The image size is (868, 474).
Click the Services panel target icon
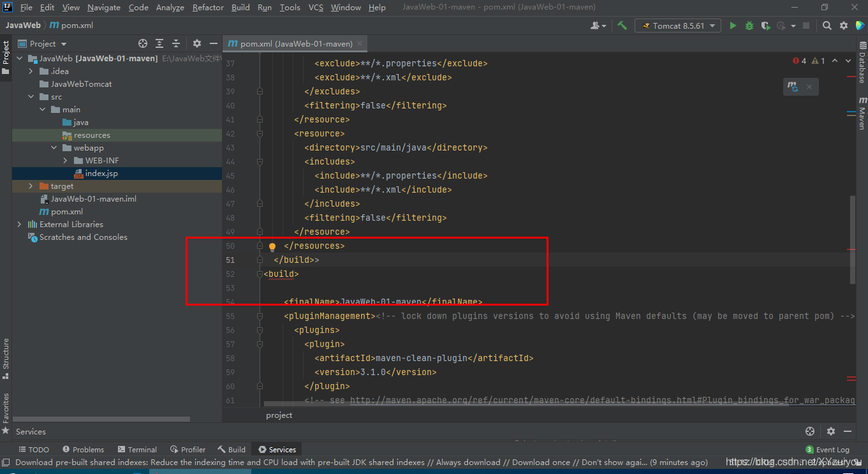pyautogui.click(x=810, y=431)
